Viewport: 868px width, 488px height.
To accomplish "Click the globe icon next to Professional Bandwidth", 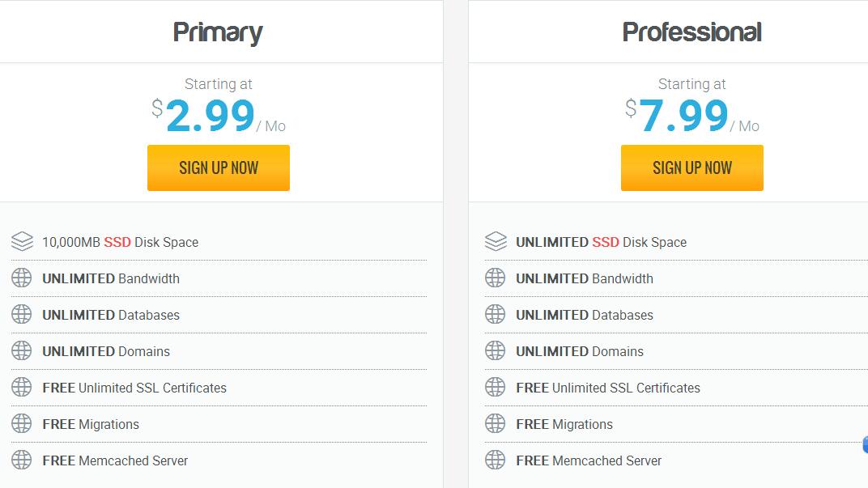I will (x=496, y=278).
